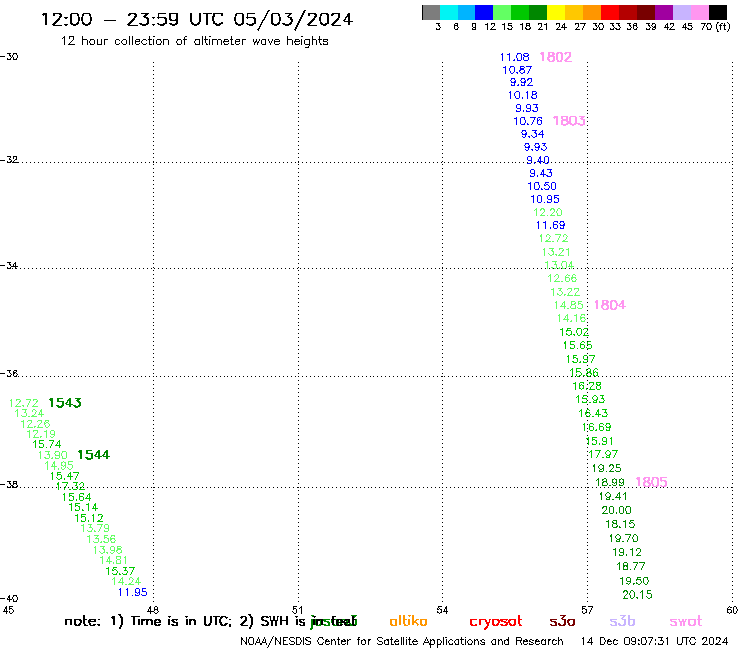
Task: Click the latitude -36 axis label
Action: [9, 374]
